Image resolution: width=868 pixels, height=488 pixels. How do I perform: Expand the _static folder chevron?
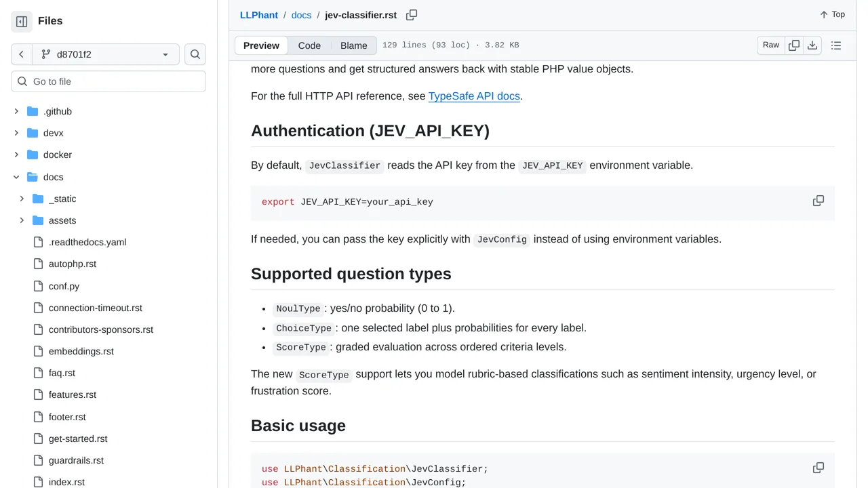click(x=22, y=199)
